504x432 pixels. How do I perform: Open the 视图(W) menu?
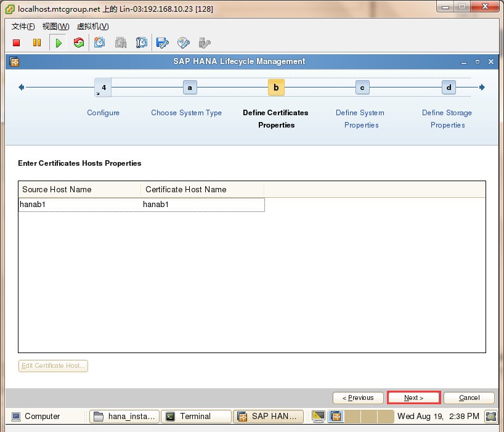[55, 26]
